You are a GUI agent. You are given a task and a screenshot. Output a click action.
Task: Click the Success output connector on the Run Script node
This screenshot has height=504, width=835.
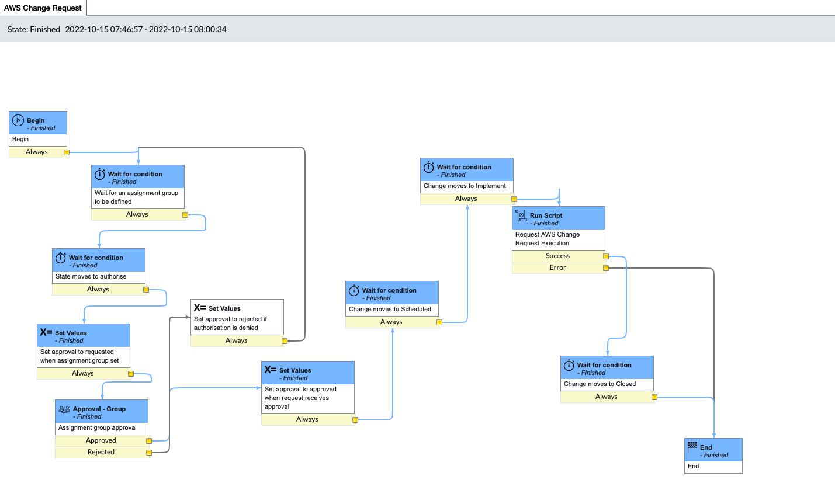pos(605,256)
